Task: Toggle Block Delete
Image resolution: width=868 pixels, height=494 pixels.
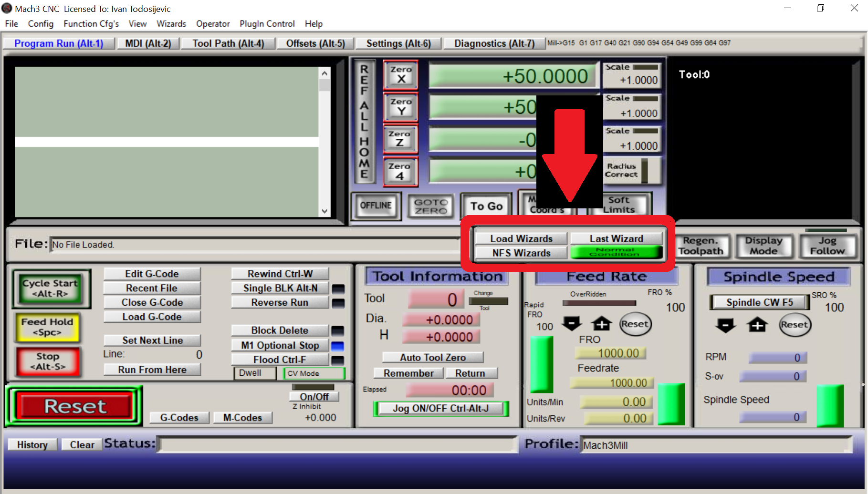Action: pos(280,330)
